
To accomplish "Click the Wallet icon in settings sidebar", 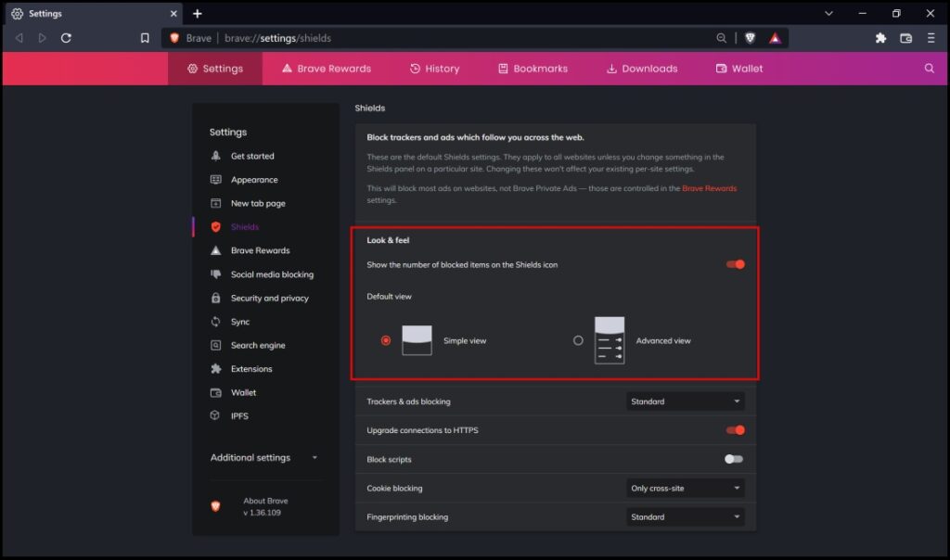I will coord(215,392).
